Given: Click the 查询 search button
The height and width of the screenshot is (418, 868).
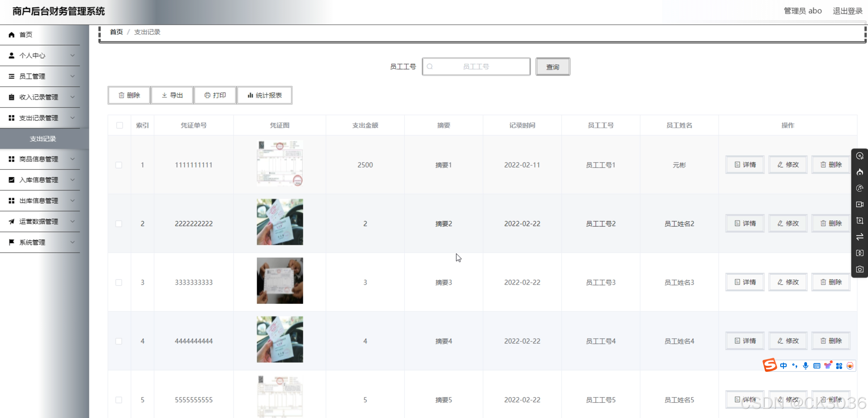Looking at the screenshot, I should (553, 67).
